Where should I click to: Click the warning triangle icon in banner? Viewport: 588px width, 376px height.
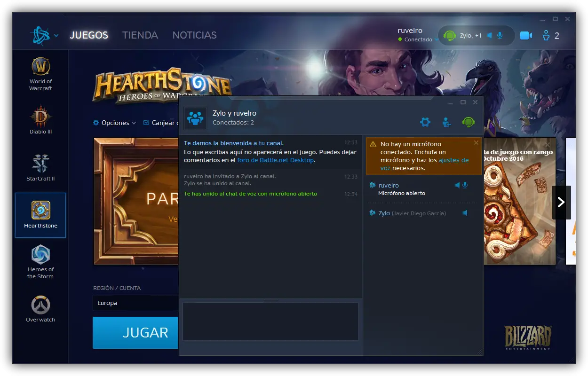373,144
